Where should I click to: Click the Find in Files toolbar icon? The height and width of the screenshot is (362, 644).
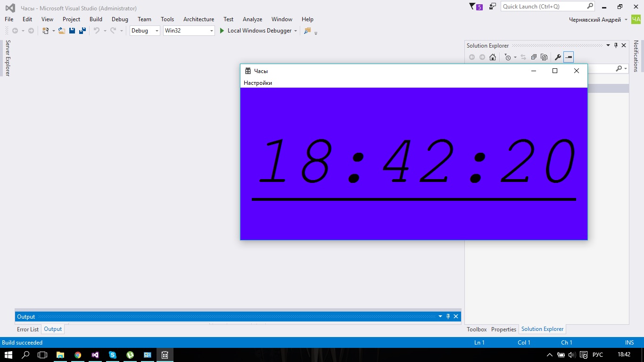(x=307, y=31)
